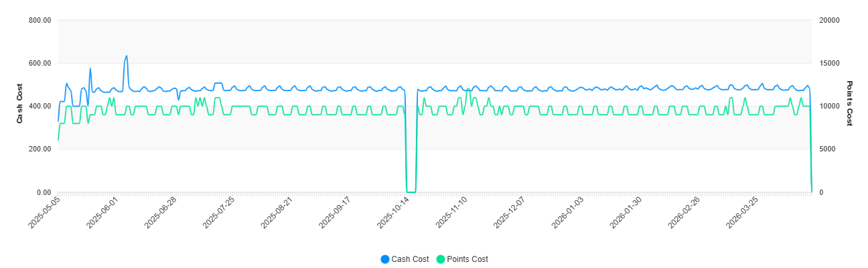Click the green Points Cost legend dot
The height and width of the screenshot is (268, 868).
point(441,259)
